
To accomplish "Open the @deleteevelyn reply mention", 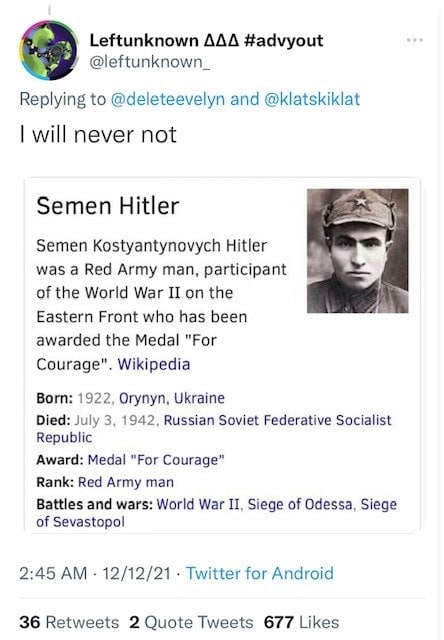I will click(168, 99).
